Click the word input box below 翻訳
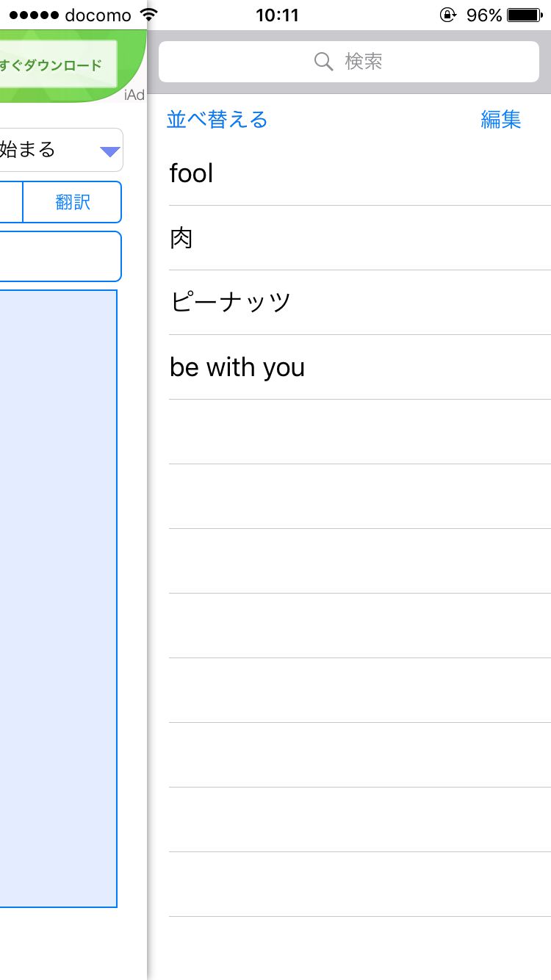This screenshot has height=980, width=551. tap(59, 256)
